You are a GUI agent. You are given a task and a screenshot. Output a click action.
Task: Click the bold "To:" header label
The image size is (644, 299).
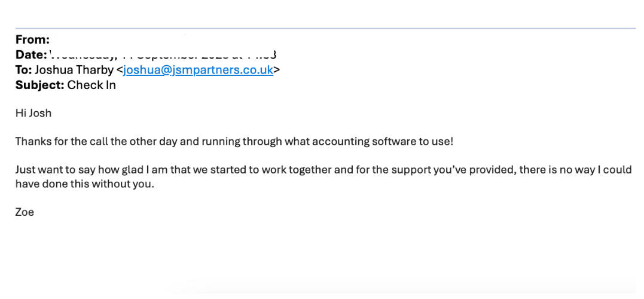[x=23, y=70]
